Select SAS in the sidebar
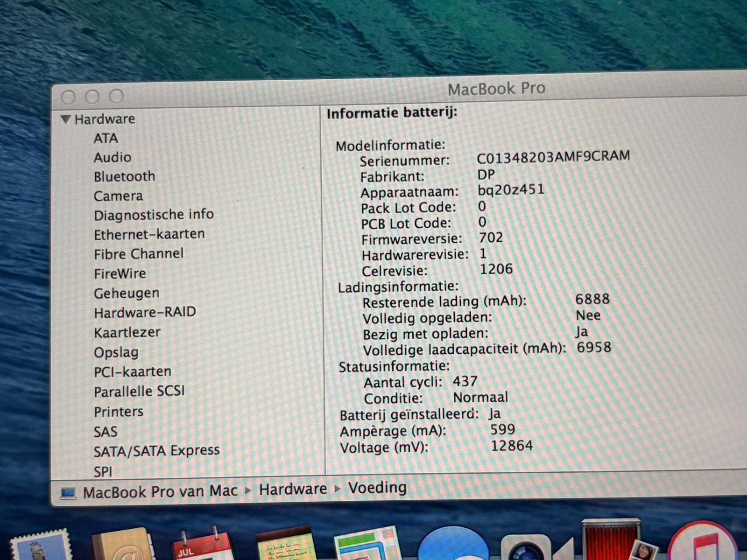The height and width of the screenshot is (560, 747). [106, 432]
